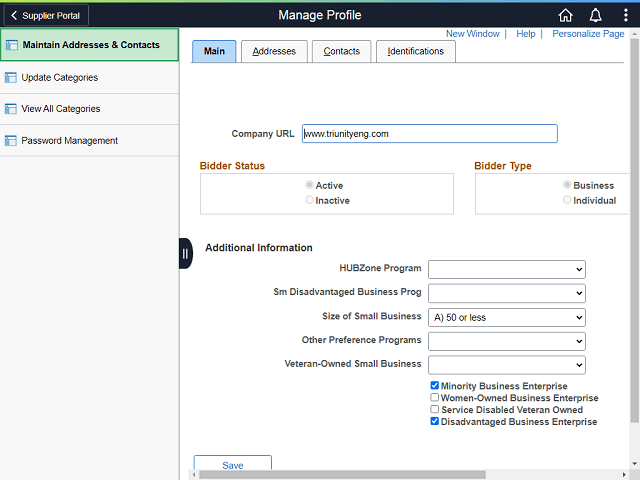This screenshot has height=480, width=640.
Task: Open Size of Small Business dropdown
Action: 507,317
